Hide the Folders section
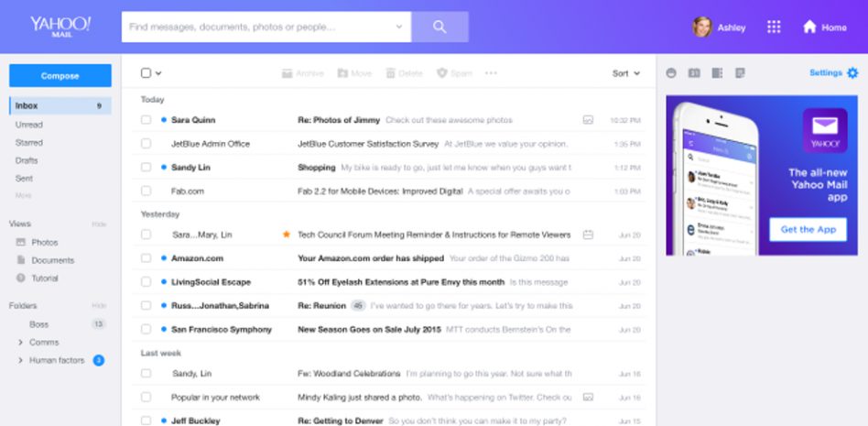 click(99, 306)
